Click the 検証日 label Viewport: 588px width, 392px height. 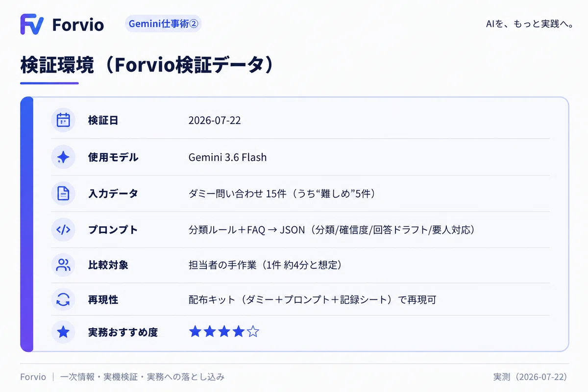103,121
